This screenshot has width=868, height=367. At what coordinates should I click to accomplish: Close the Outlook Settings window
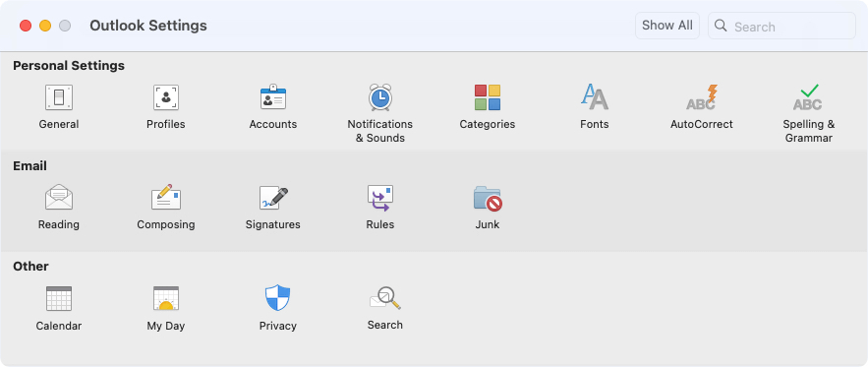coord(26,26)
